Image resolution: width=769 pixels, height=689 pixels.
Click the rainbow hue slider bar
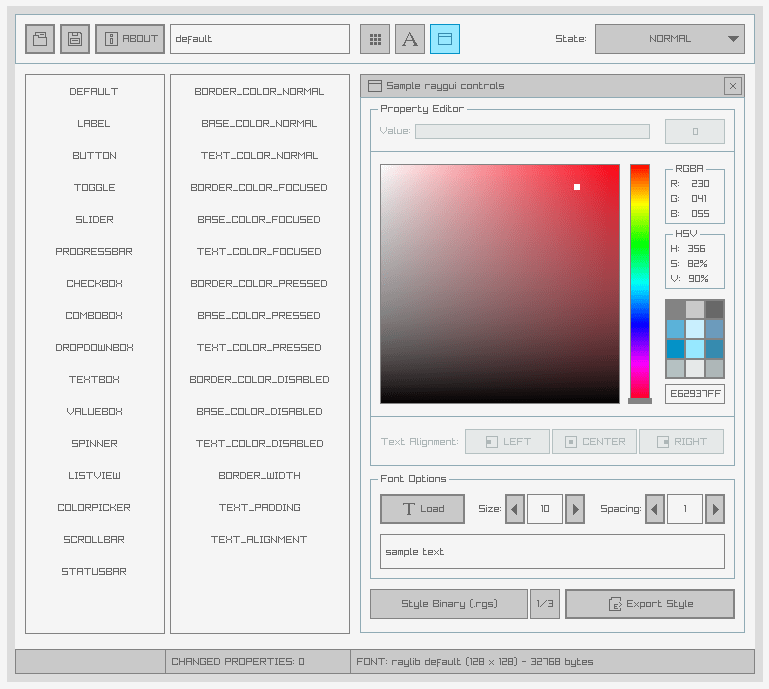[x=639, y=280]
